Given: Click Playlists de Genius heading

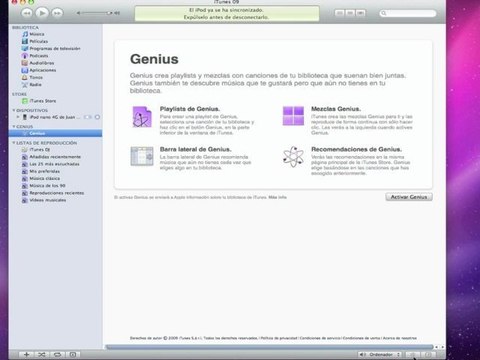Looking at the screenshot, I should tap(190, 109).
